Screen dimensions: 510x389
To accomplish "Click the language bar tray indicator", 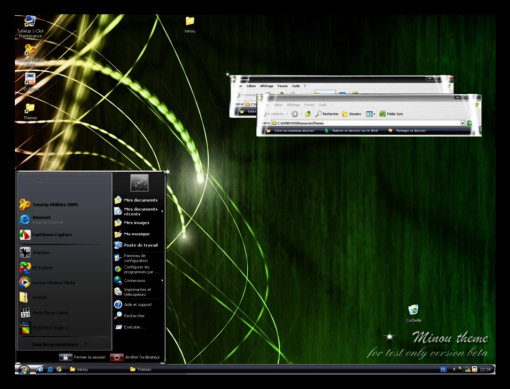I will tap(443, 369).
